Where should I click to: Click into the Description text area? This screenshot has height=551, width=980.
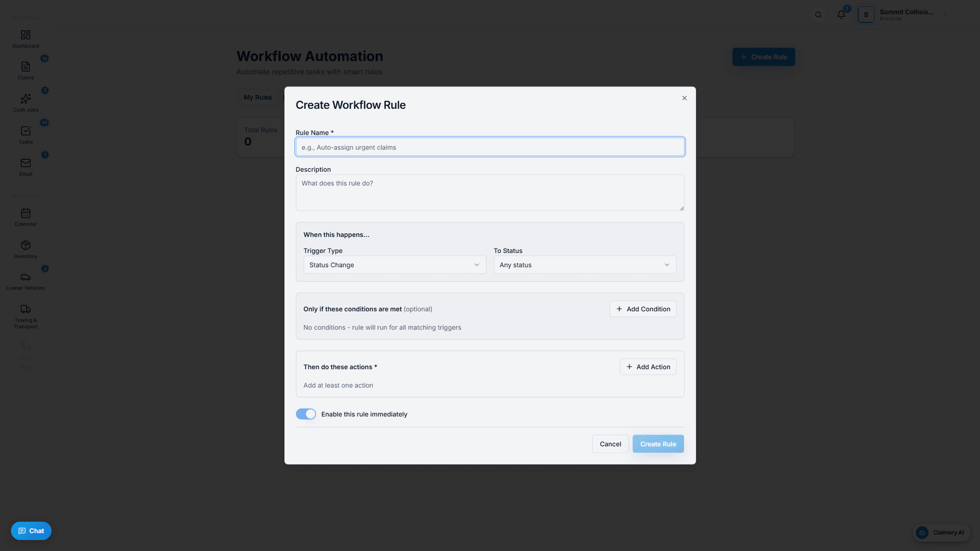tap(490, 193)
